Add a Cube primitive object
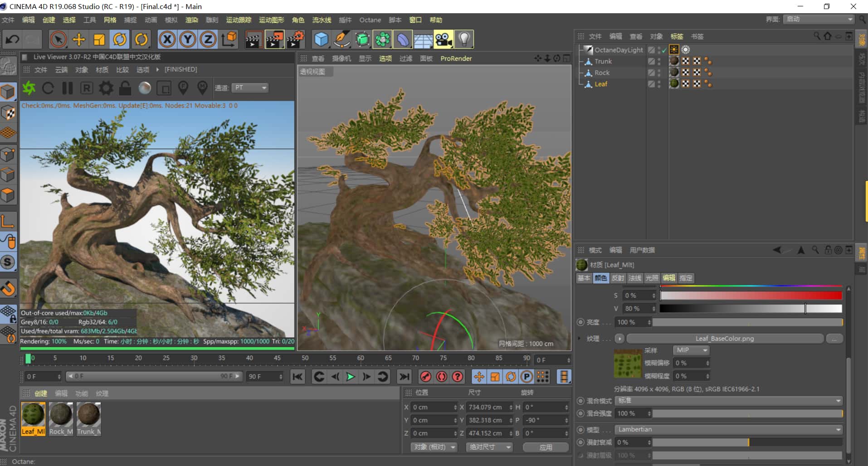 click(x=322, y=39)
